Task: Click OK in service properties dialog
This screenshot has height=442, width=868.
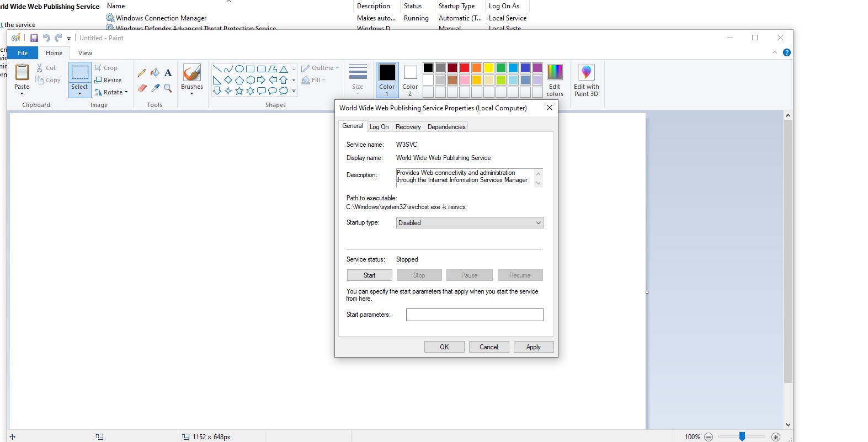Action: pos(444,347)
